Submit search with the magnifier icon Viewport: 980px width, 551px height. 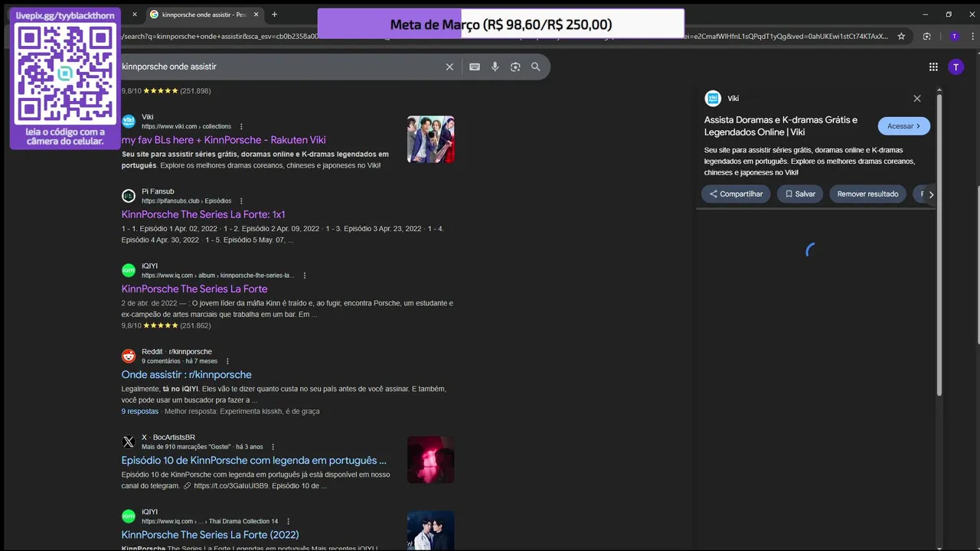coord(536,67)
